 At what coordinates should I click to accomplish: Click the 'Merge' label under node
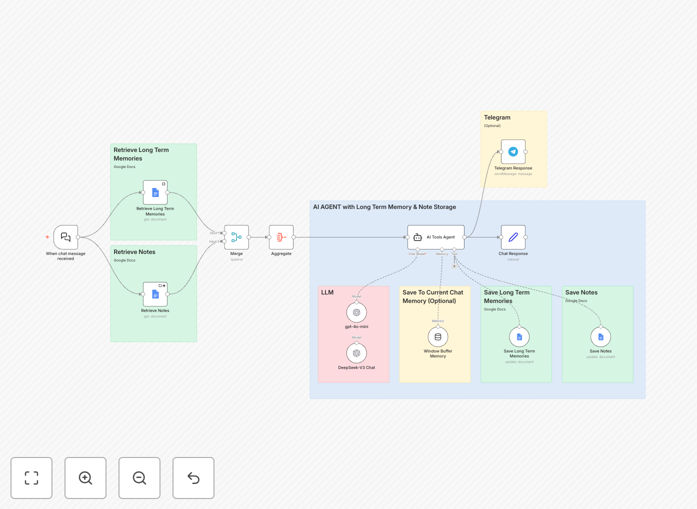pyautogui.click(x=236, y=253)
